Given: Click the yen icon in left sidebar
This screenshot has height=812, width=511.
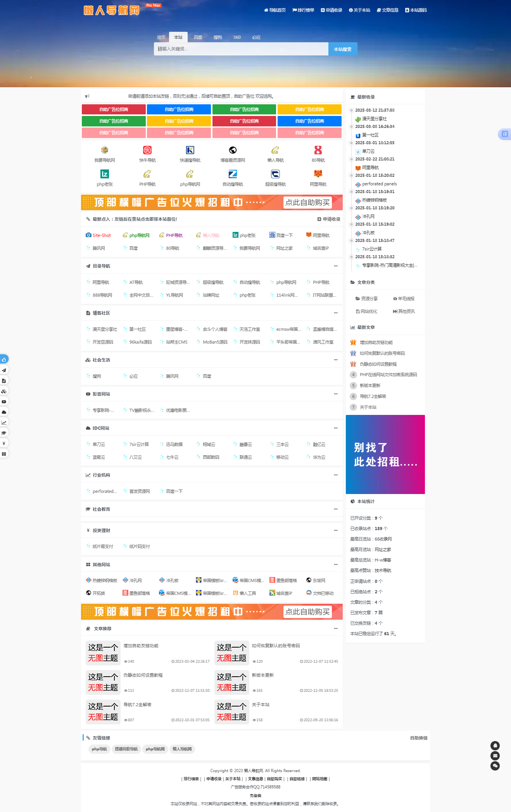Looking at the screenshot, I should [x=4, y=443].
